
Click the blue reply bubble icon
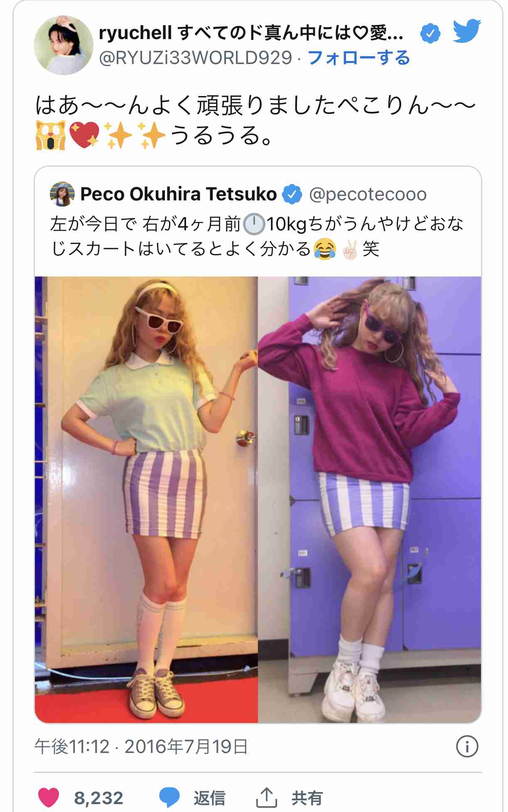pos(169,797)
